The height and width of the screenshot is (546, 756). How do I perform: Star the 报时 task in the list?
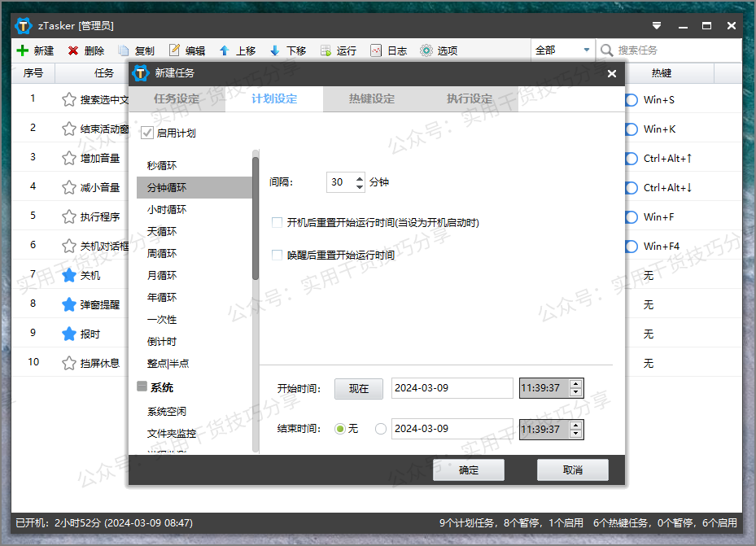69,334
